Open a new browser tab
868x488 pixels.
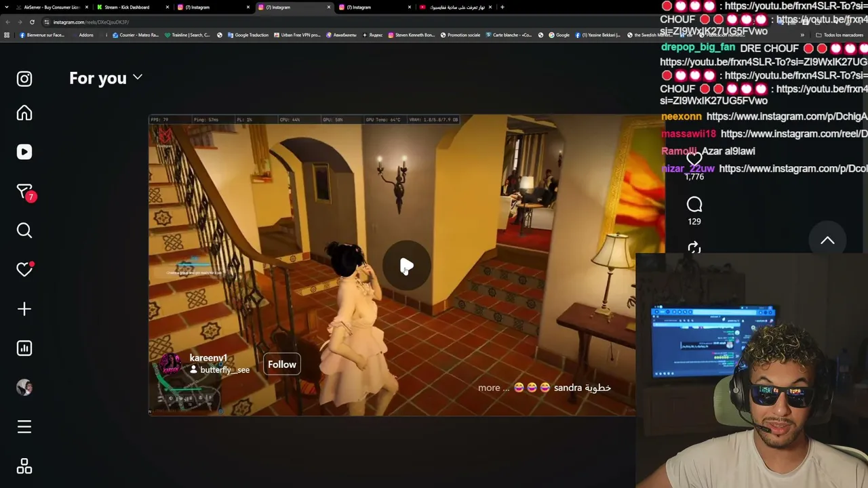502,7
